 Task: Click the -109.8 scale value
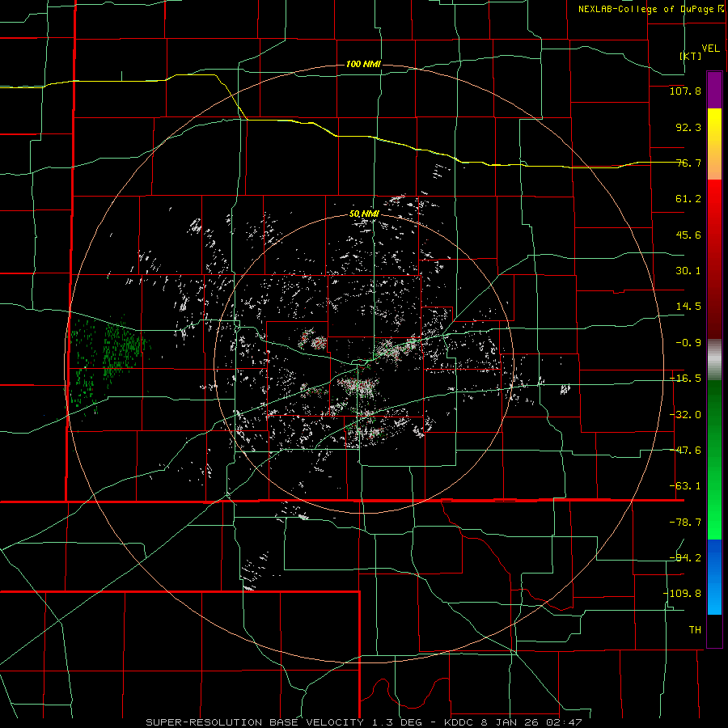coord(682,594)
